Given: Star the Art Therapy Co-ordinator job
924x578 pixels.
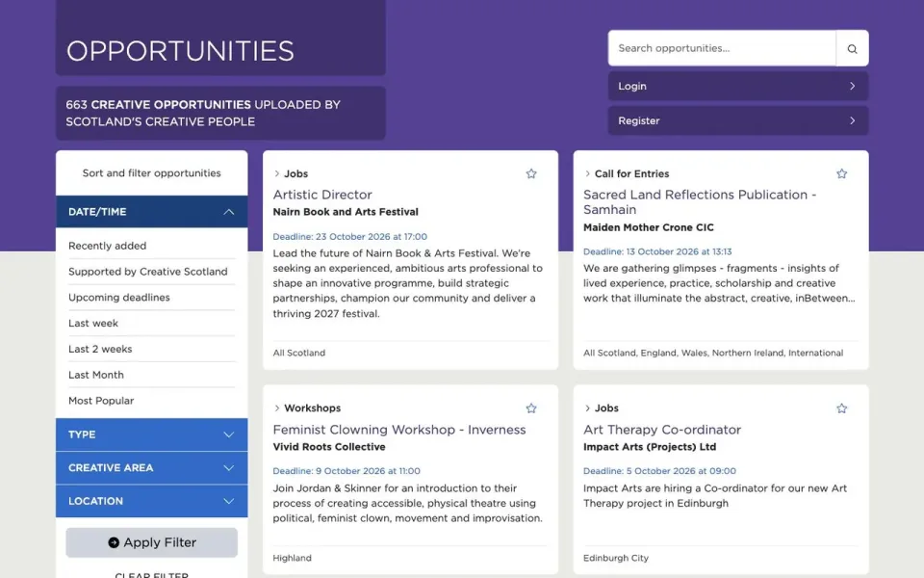Looking at the screenshot, I should click(841, 408).
